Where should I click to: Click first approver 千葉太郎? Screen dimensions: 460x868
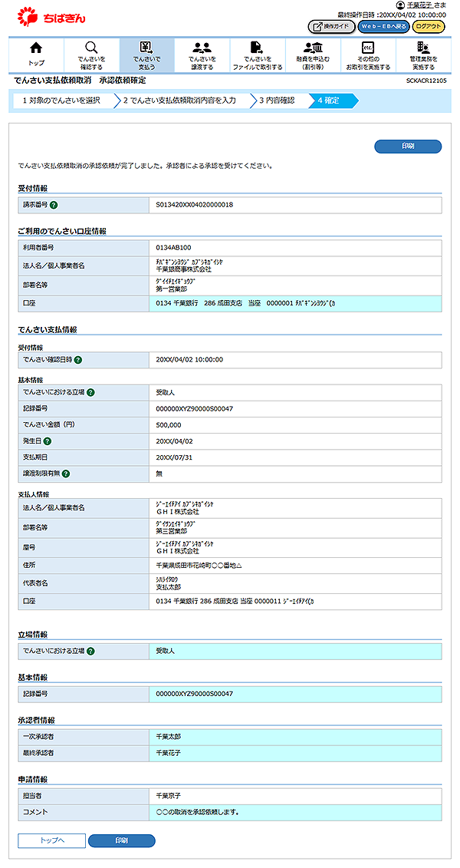click(x=169, y=737)
